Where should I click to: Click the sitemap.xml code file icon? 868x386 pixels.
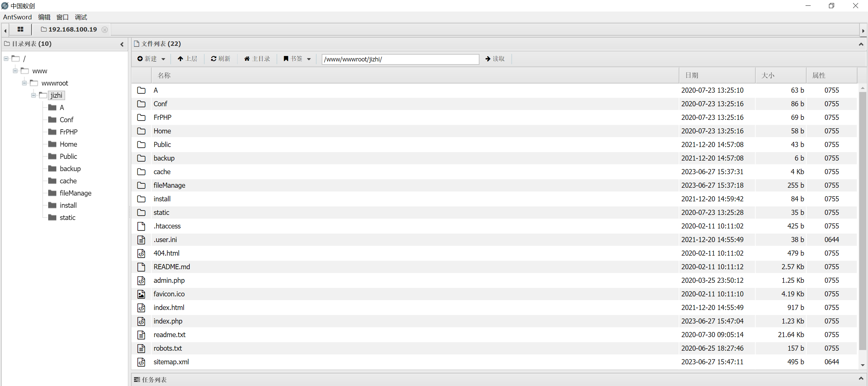click(141, 362)
